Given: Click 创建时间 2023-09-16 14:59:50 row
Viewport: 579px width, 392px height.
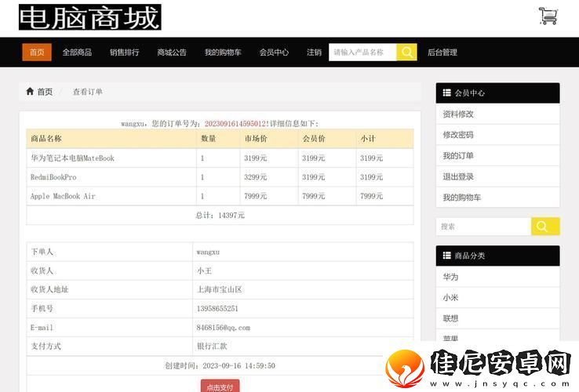Looking at the screenshot, I should tap(220, 365).
